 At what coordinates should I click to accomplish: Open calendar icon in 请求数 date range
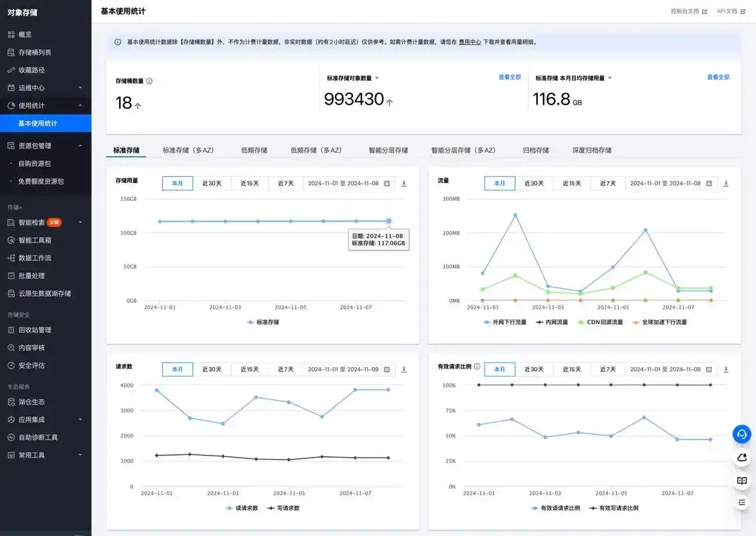point(386,369)
